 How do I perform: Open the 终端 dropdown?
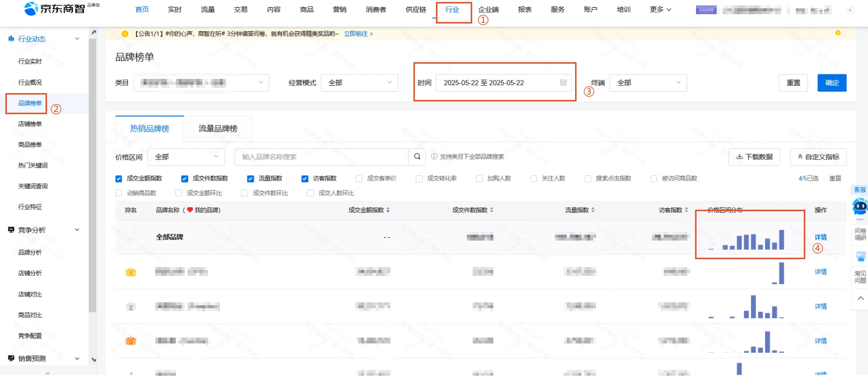coord(648,82)
